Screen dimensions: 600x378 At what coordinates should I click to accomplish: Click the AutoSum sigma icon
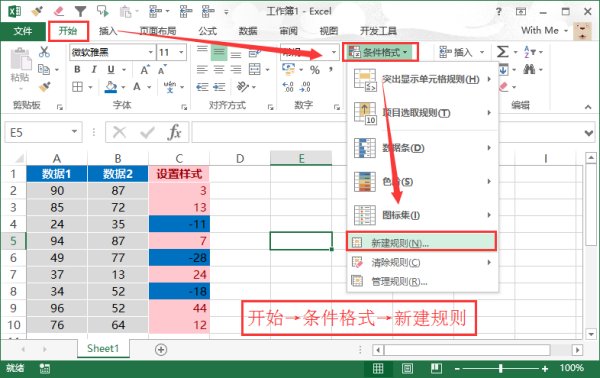(502, 52)
